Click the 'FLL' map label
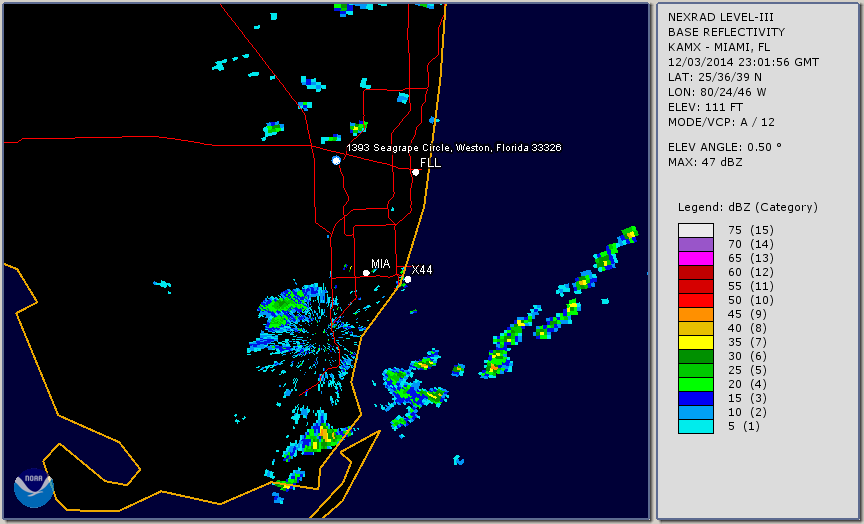The width and height of the screenshot is (864, 524). tap(430, 163)
